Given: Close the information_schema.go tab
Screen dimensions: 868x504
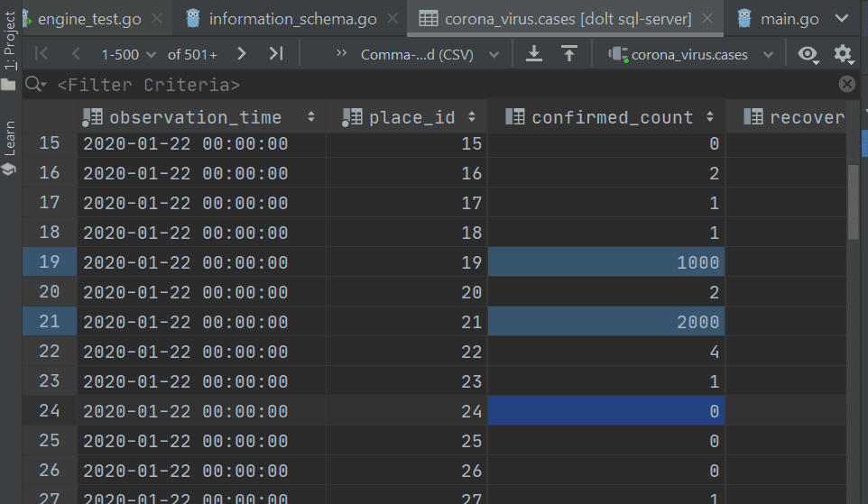Looking at the screenshot, I should [x=392, y=18].
